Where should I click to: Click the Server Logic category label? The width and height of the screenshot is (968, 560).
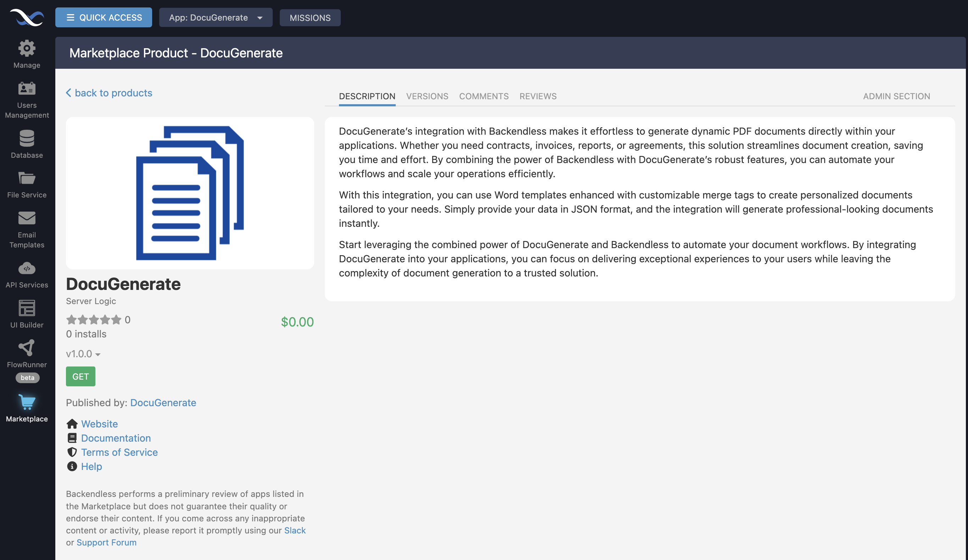coord(91,301)
